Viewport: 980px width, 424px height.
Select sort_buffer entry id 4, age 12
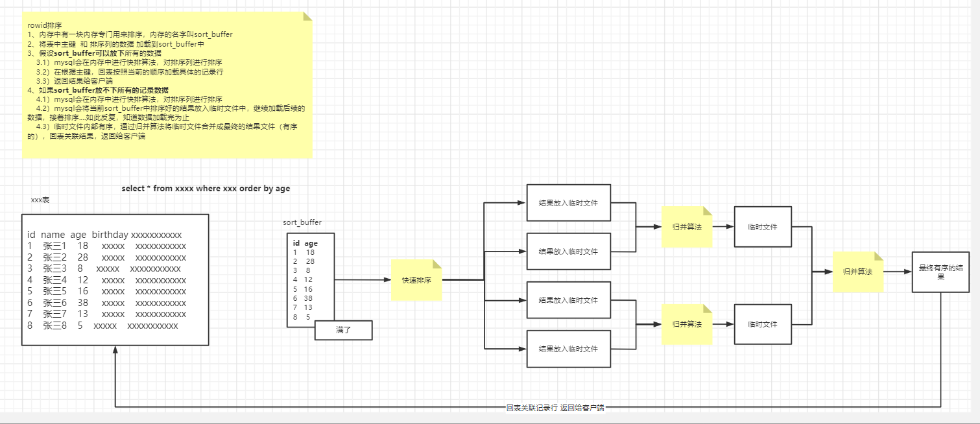(303, 280)
